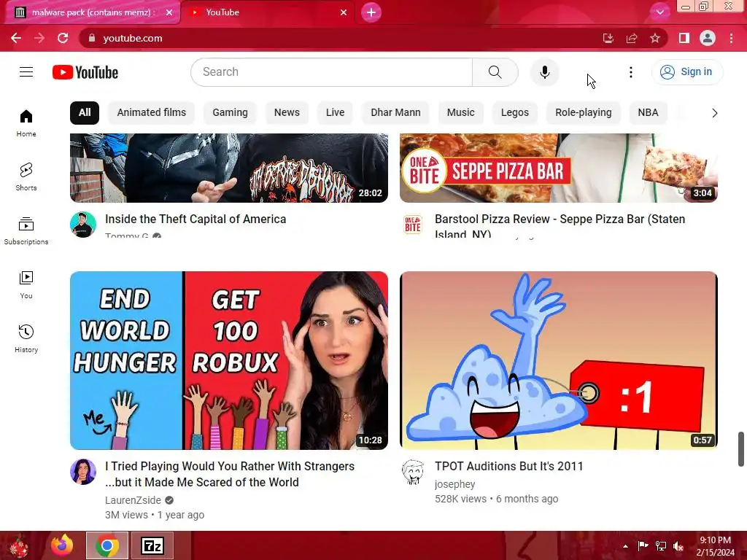Screen dimensions: 747x560
Task: Toggle the browser side panel
Action: click(x=684, y=38)
